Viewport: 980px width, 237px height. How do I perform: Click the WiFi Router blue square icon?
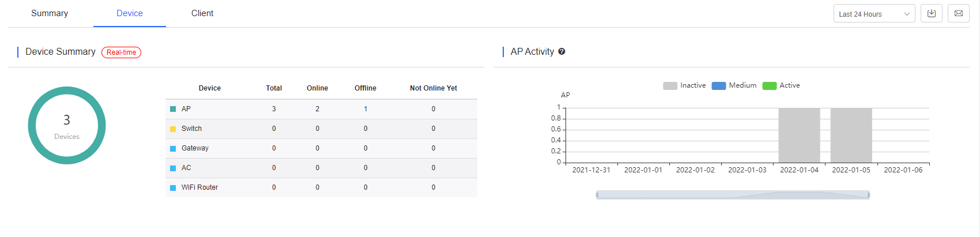click(x=173, y=187)
